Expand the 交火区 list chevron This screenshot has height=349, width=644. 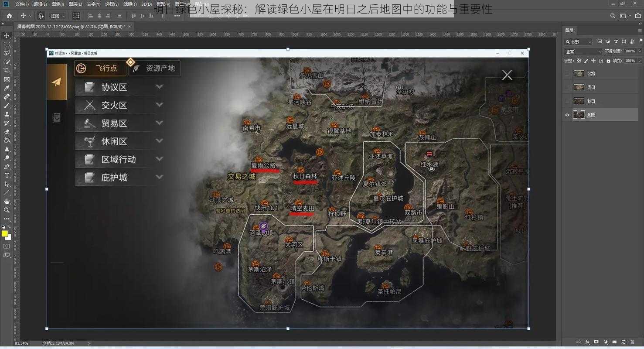(x=159, y=105)
